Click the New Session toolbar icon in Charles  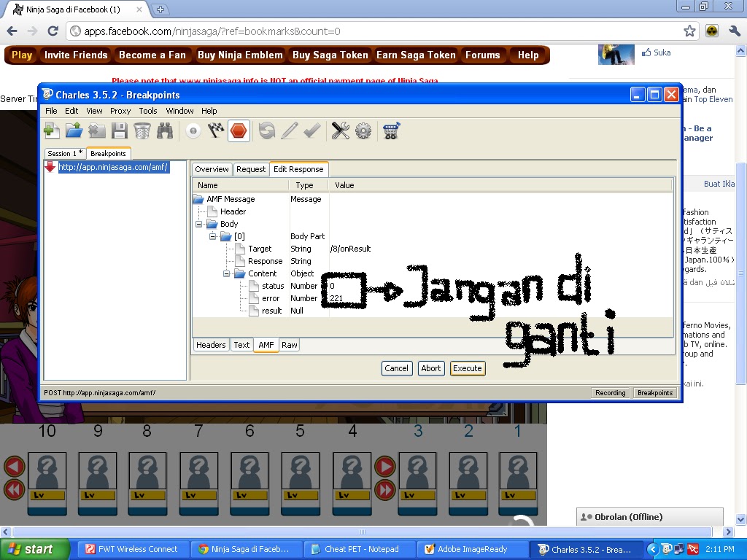tap(52, 131)
